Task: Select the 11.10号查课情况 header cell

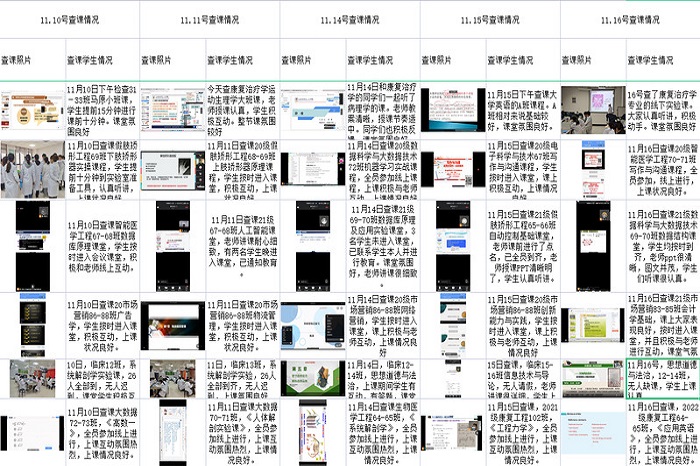Action: coord(69,19)
